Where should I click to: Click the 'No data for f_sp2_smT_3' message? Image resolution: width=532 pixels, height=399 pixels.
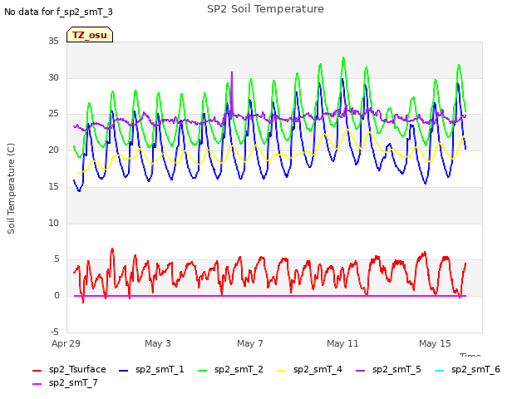point(58,12)
